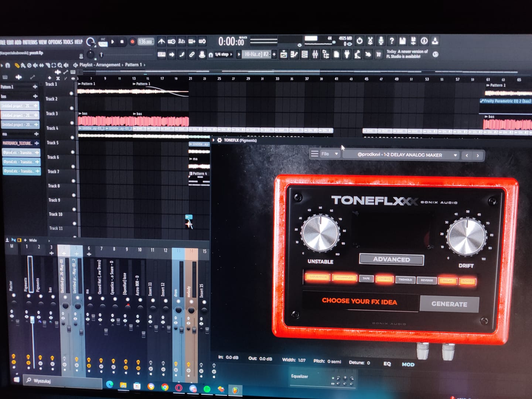532x399 pixels.
Task: Click the link chain icon in toolbar
Action: [x=192, y=54]
